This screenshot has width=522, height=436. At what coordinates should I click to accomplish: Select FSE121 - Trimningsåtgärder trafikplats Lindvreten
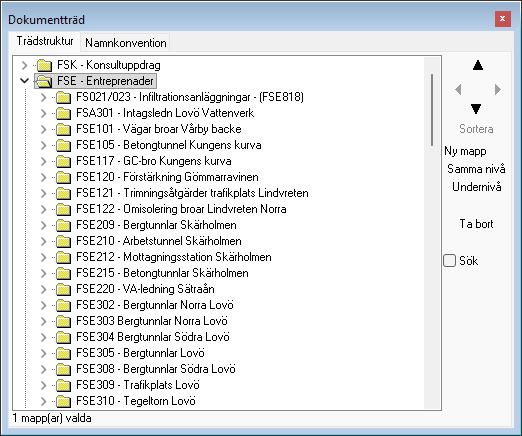(x=192, y=193)
